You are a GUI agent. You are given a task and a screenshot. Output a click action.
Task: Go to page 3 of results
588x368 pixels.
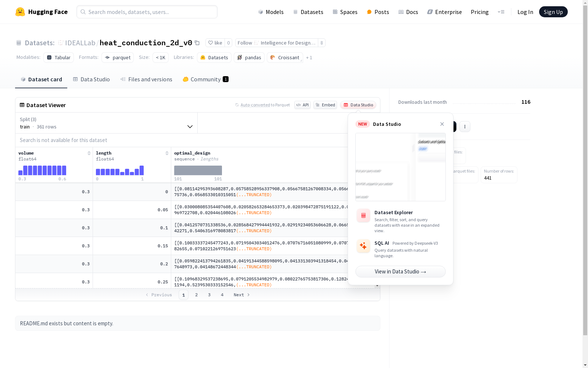[209, 295]
